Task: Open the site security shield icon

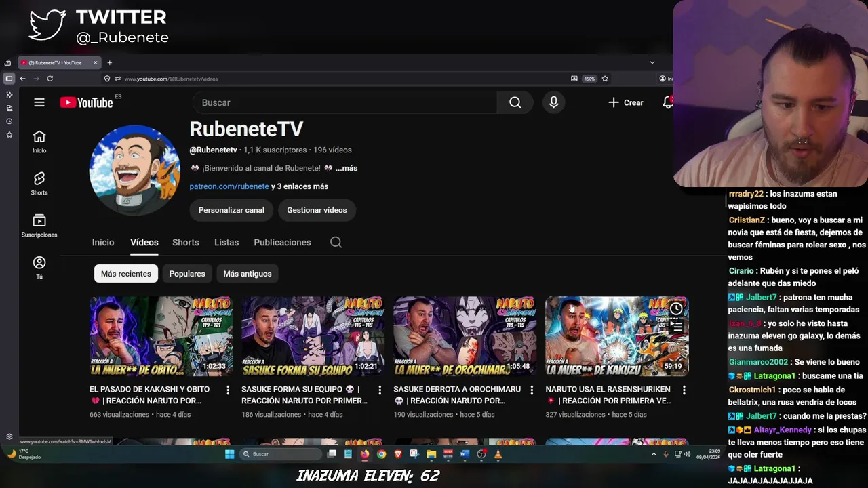Action: [x=106, y=79]
